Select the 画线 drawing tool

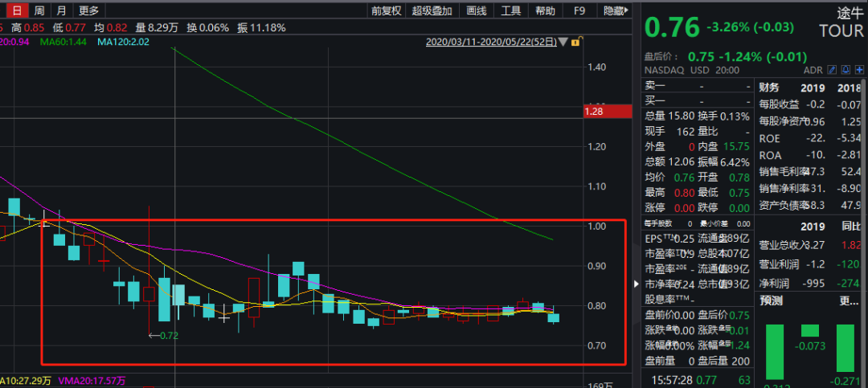pos(477,10)
